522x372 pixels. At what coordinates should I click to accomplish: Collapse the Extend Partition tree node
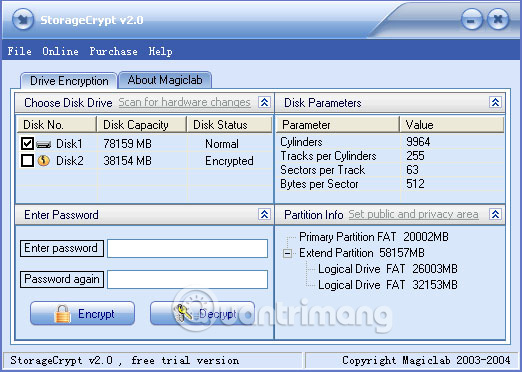[x=287, y=254]
